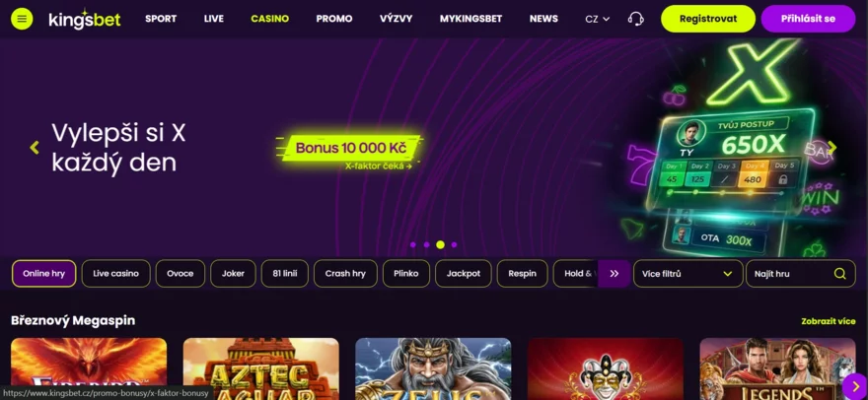
Task: Advance to next banner slide arrow
Action: [x=832, y=148]
